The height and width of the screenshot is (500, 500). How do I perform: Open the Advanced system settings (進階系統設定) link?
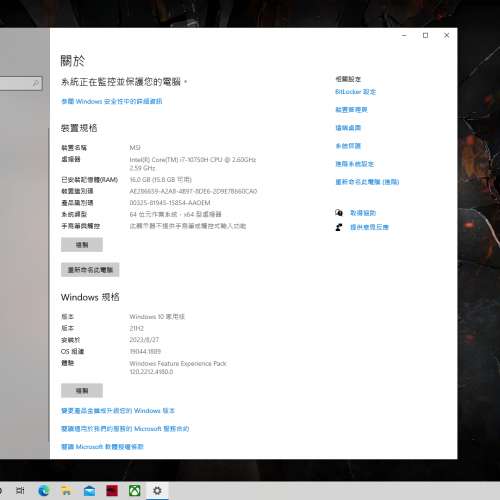(x=355, y=164)
